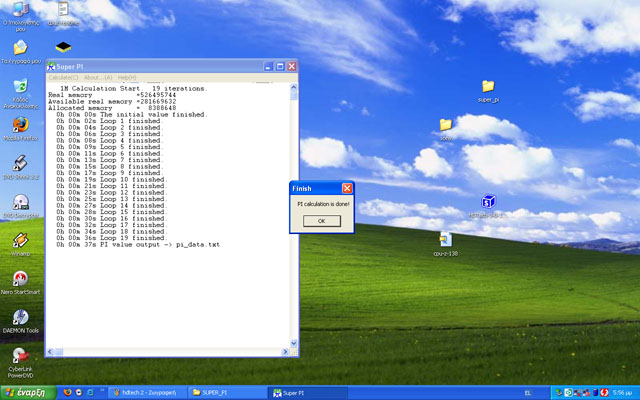Switch to hdtech 2 taskbar button

pyautogui.click(x=146, y=393)
